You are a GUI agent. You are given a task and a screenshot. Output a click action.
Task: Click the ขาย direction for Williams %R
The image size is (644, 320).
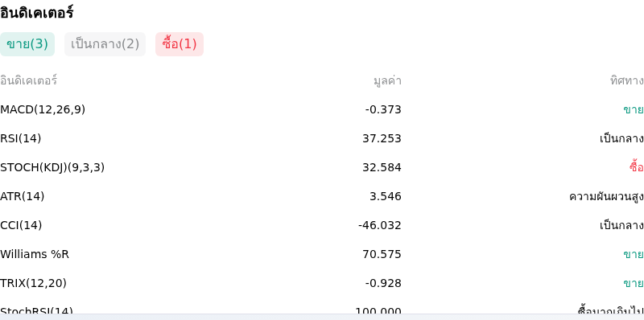tap(634, 254)
